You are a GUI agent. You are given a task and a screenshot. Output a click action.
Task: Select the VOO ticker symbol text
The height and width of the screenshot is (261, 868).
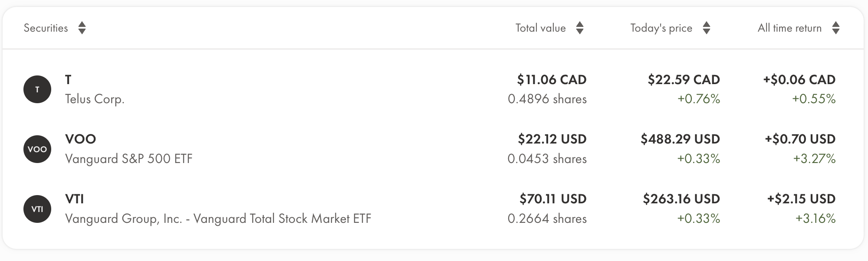[80, 139]
